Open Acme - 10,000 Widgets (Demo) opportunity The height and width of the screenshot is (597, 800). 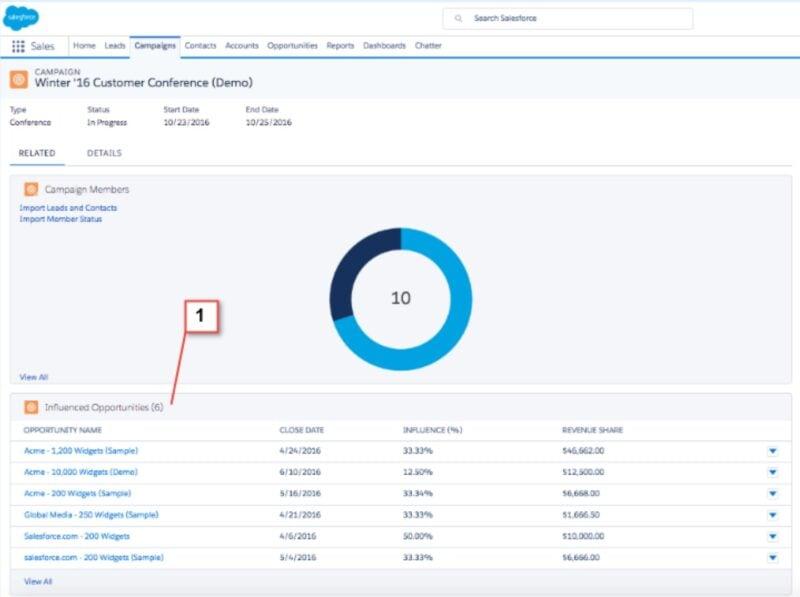[x=81, y=472]
